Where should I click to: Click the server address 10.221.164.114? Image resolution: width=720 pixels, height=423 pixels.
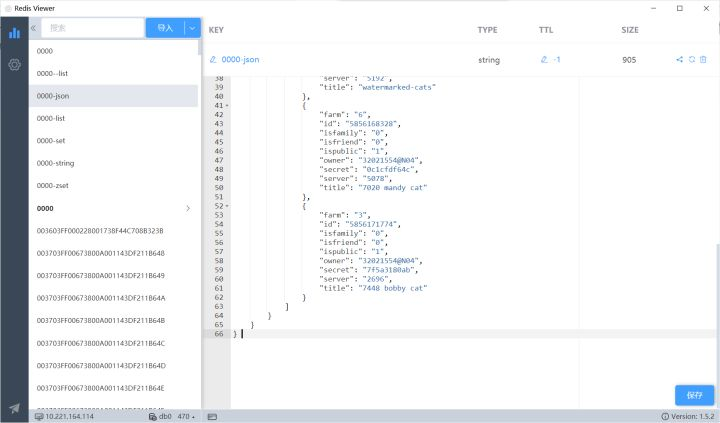[x=69, y=417]
